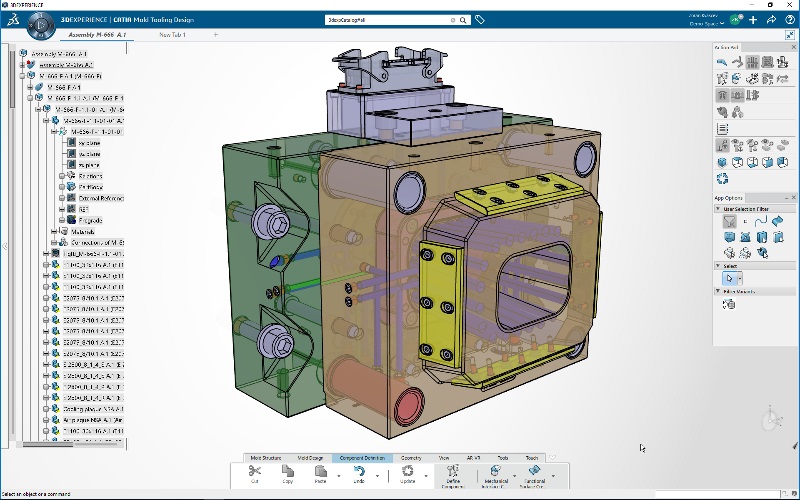Click the Mechanical Interface tool icon

coord(496,472)
